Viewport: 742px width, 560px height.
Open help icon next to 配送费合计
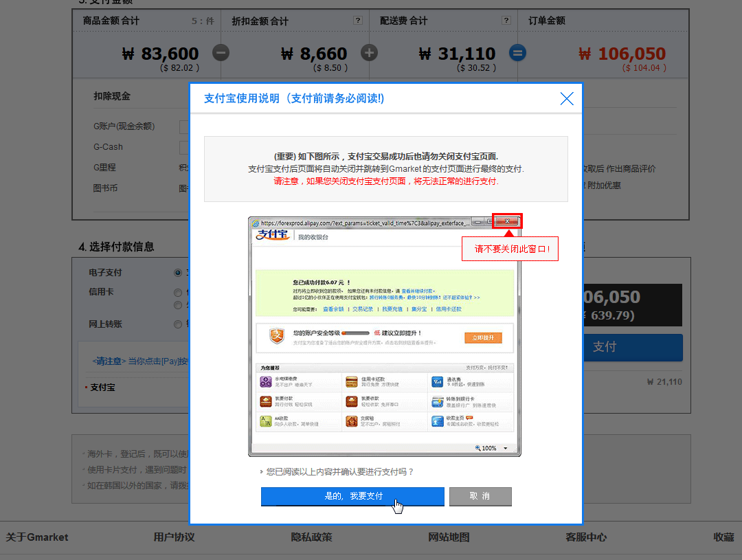click(506, 21)
